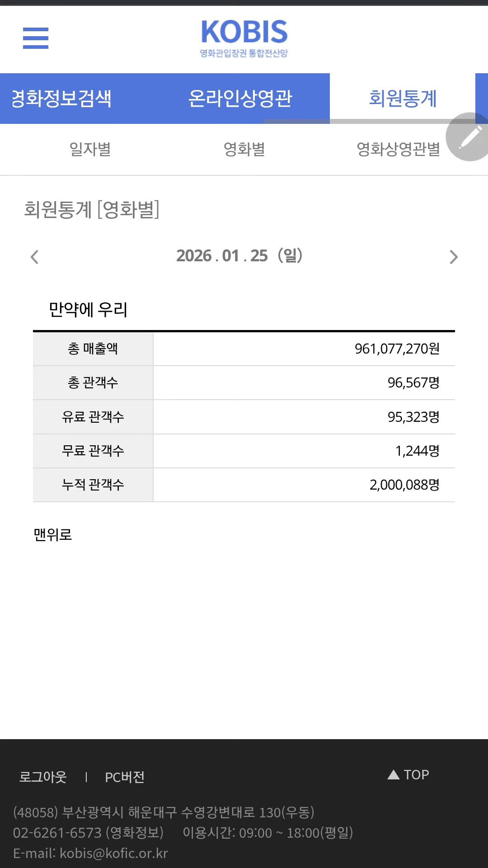This screenshot has width=488, height=868.
Task: Tap the TOP triangle arrow icon
Action: click(394, 774)
